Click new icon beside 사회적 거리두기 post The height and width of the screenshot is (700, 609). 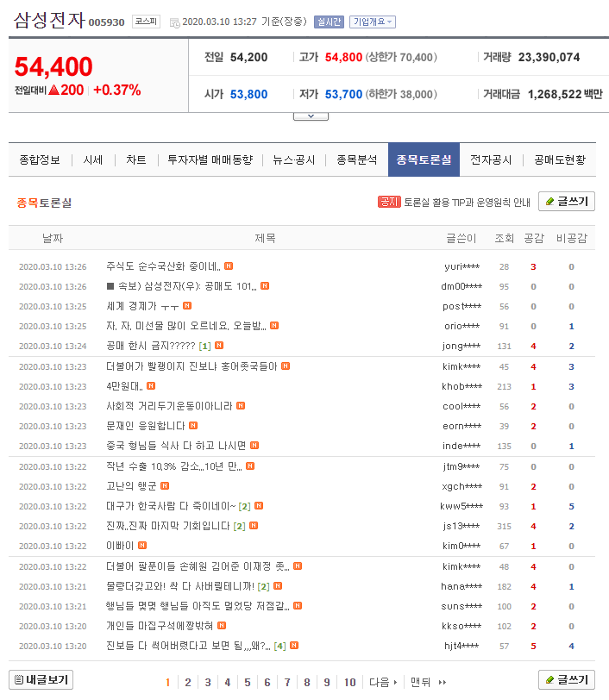tap(241, 406)
